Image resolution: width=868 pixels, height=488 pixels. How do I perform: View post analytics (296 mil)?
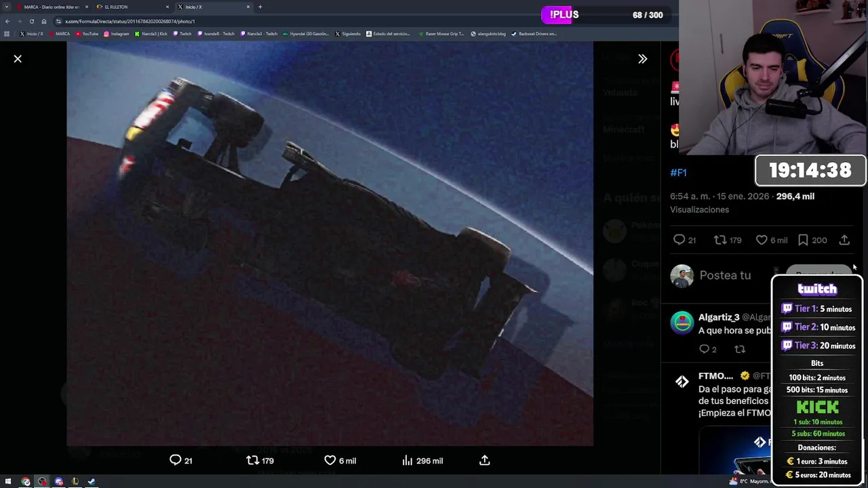[422, 460]
